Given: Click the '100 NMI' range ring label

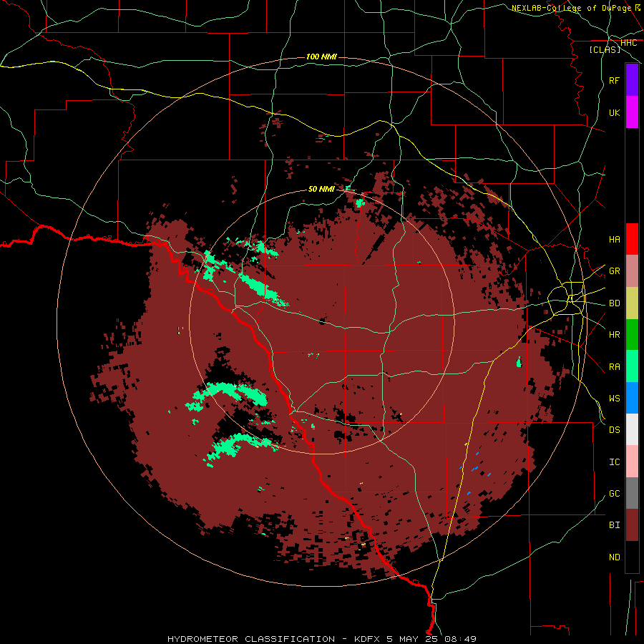Looking at the screenshot, I should point(321,57).
